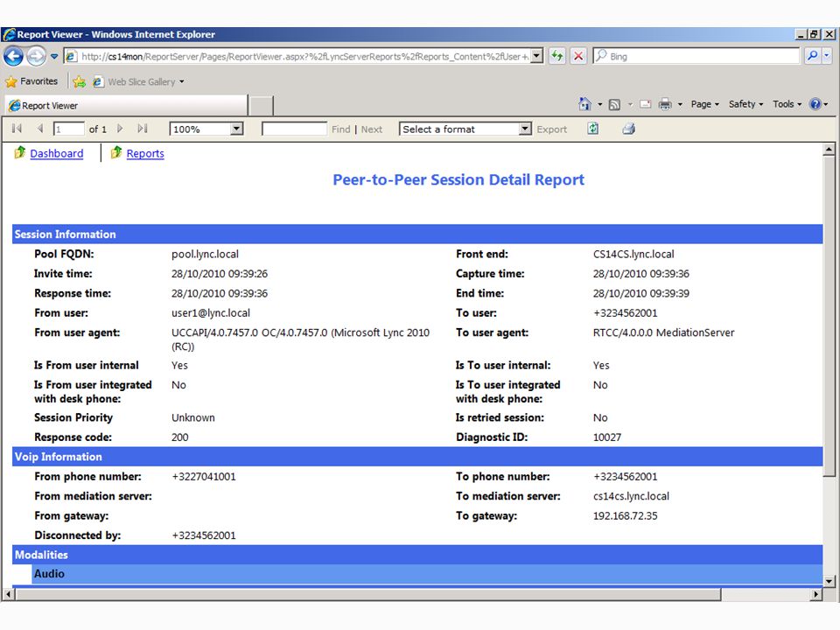This screenshot has height=630, width=840.
Task: Expand the Print options dropdown arrow
Action: pyautogui.click(x=680, y=104)
